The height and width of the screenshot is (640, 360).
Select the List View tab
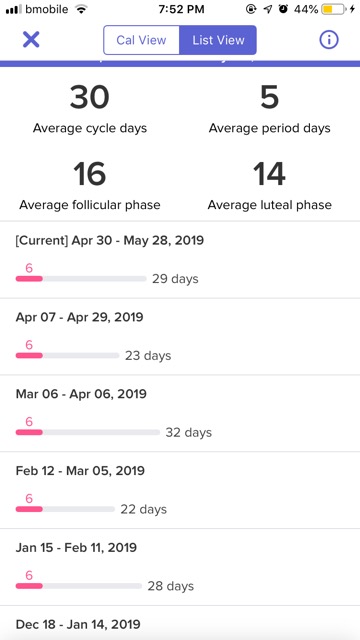tap(218, 40)
